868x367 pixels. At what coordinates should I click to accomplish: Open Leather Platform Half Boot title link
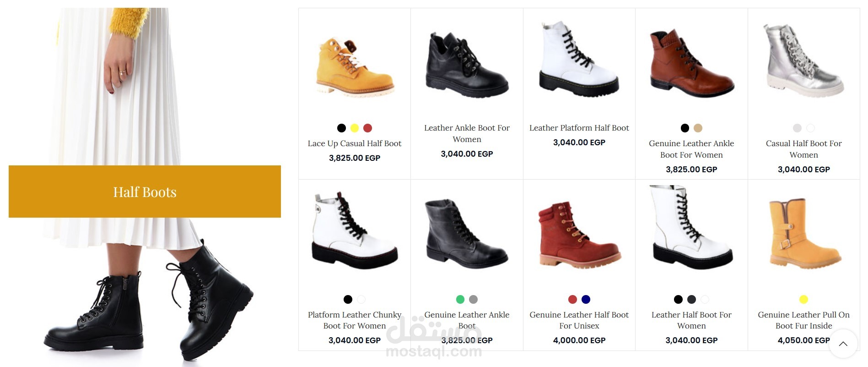click(579, 128)
